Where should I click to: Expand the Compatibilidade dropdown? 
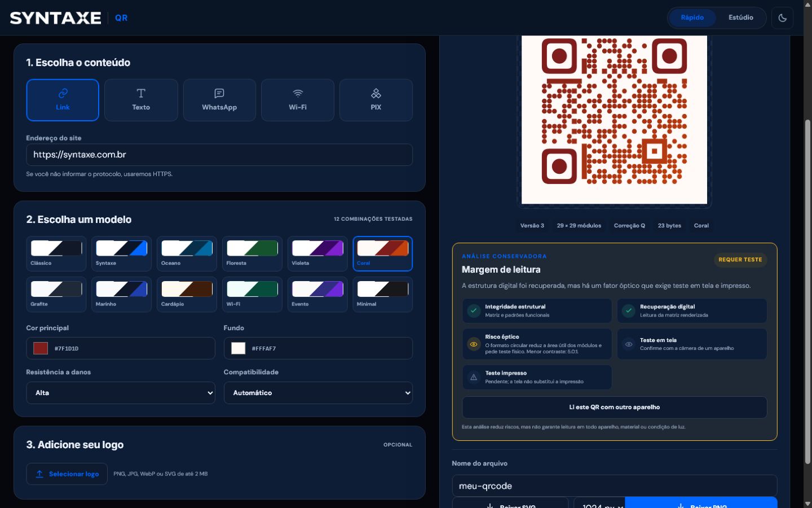click(318, 393)
